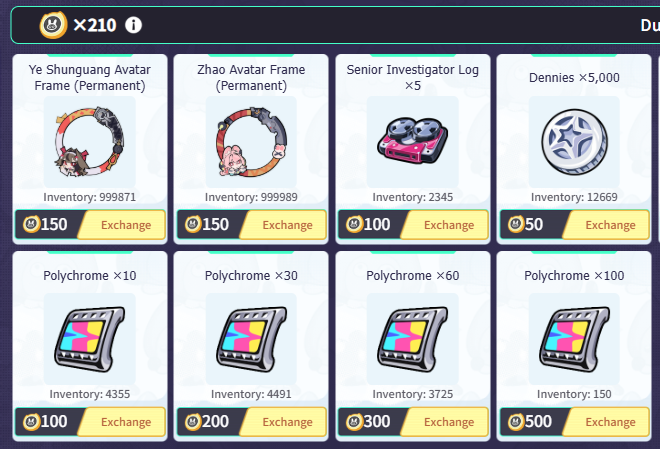Click the Dennies silver coin icon
Image resolution: width=660 pixels, height=449 pixels.
[x=574, y=142]
